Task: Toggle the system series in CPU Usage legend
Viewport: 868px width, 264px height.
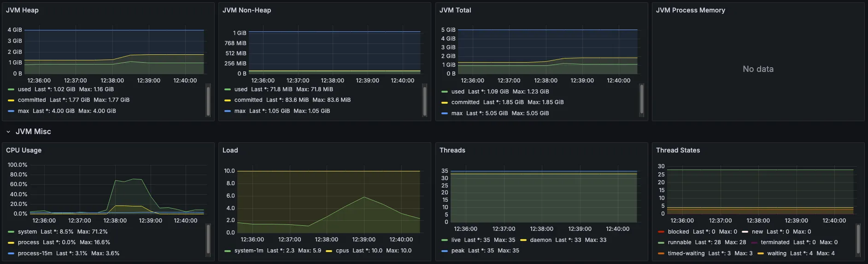Action: 27,232
